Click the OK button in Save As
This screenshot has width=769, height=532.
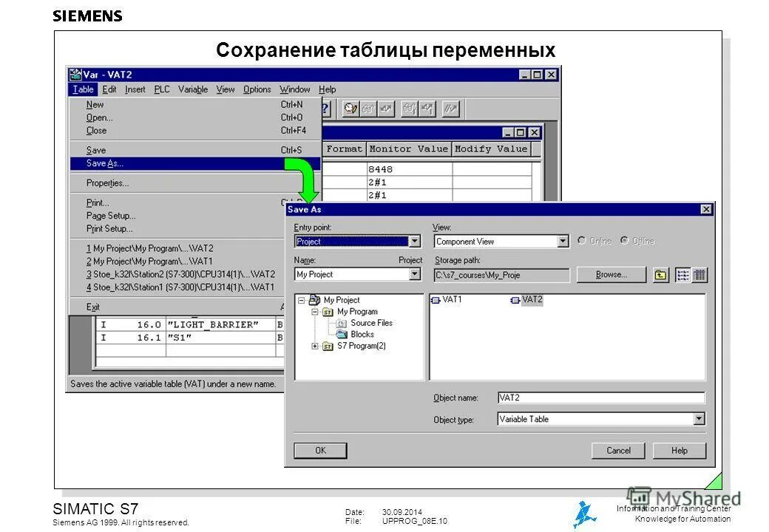(320, 450)
